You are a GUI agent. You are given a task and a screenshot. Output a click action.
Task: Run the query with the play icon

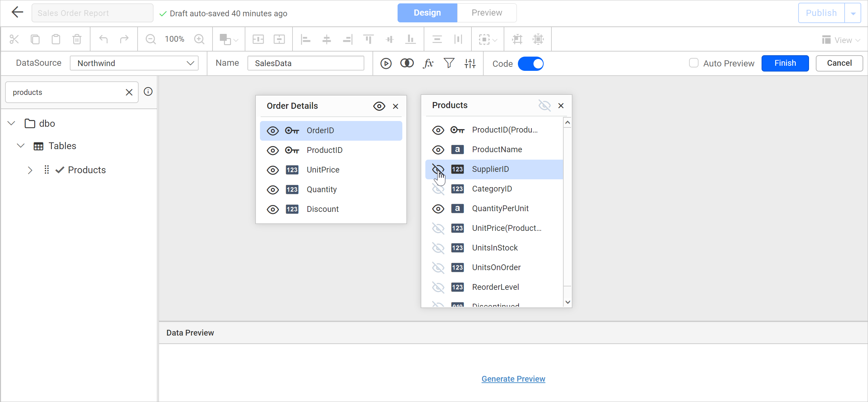tap(386, 63)
